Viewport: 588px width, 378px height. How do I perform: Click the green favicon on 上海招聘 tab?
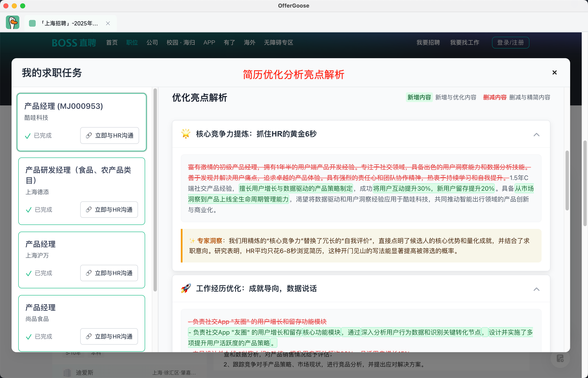(x=32, y=23)
